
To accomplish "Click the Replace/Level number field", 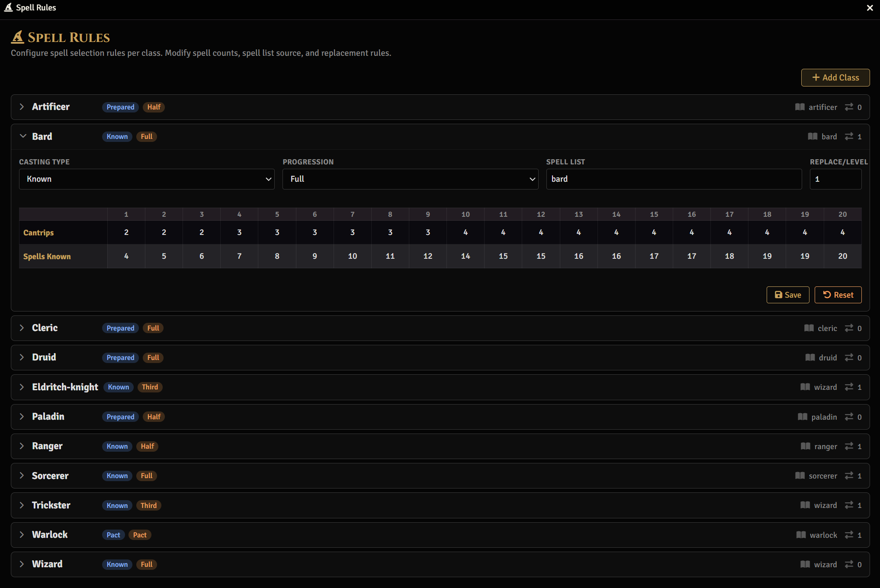I will click(835, 179).
